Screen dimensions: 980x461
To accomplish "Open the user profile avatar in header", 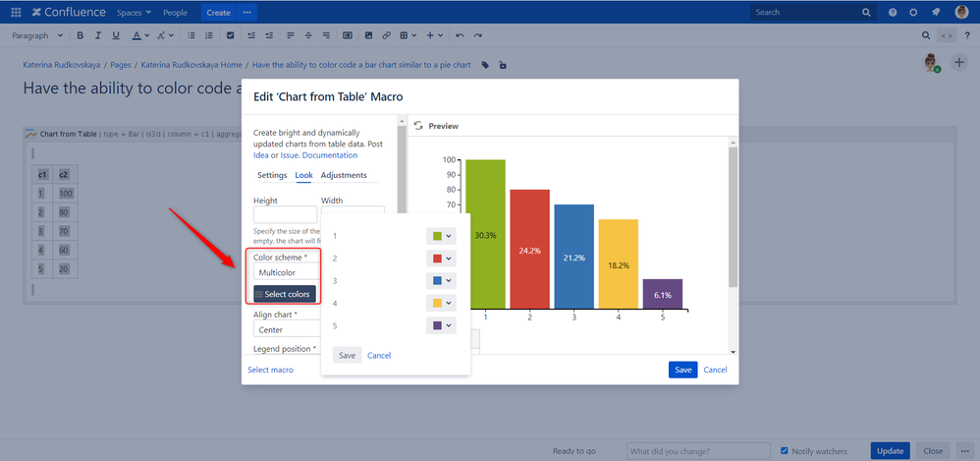I will click(x=961, y=12).
